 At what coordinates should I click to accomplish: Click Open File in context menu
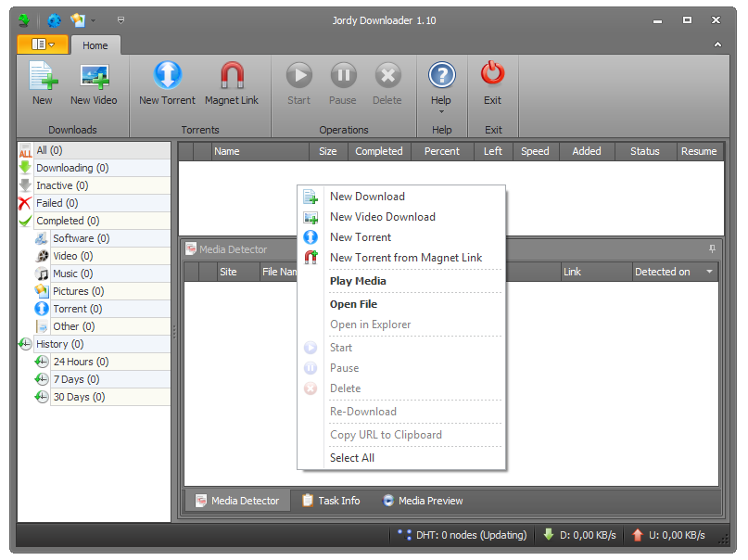(401, 304)
